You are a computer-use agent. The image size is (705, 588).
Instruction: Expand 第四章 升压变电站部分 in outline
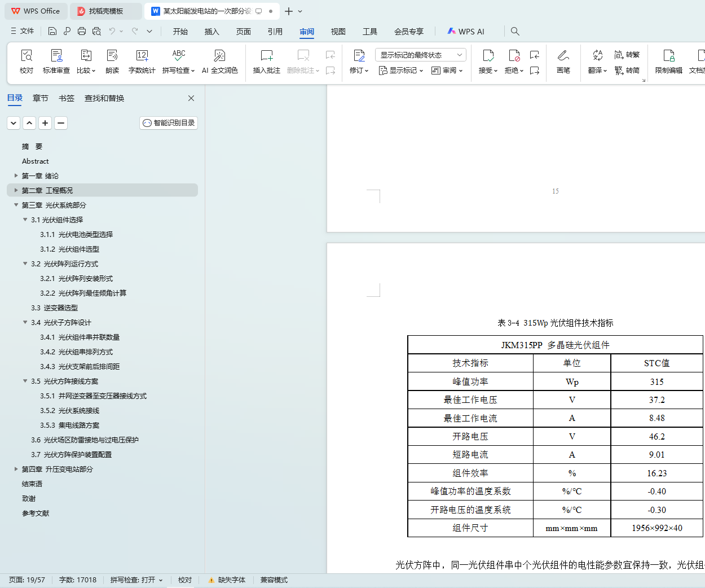click(x=16, y=469)
